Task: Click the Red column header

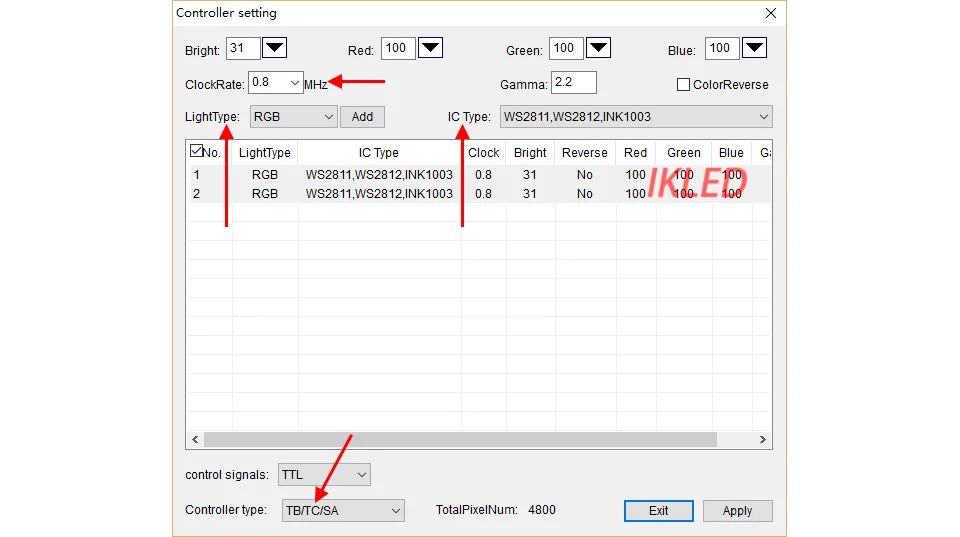Action: click(636, 152)
